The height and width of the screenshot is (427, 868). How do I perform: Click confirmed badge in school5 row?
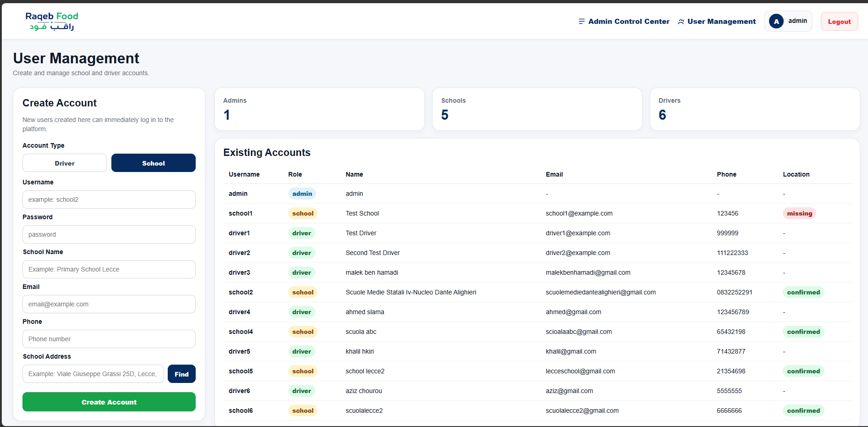[803, 371]
